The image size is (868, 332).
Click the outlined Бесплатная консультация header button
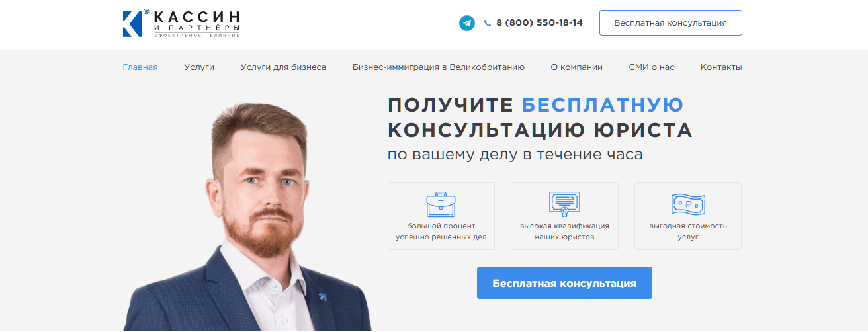point(671,22)
